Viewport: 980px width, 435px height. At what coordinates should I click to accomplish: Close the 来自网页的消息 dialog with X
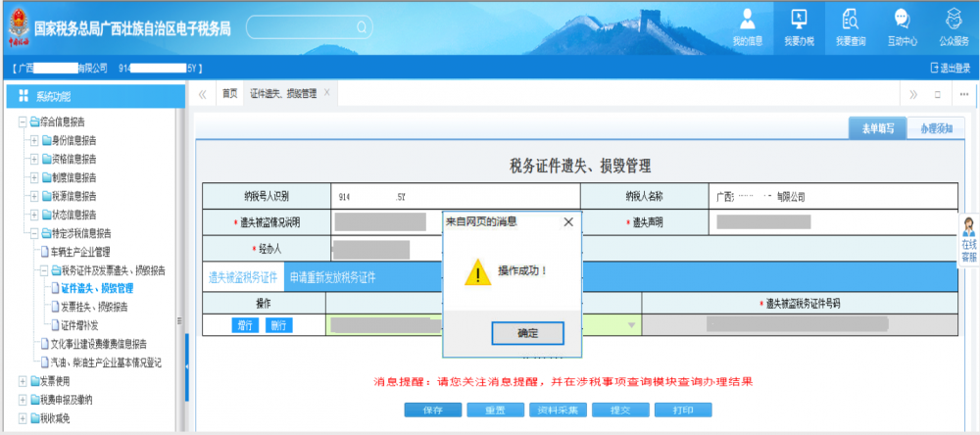click(567, 222)
